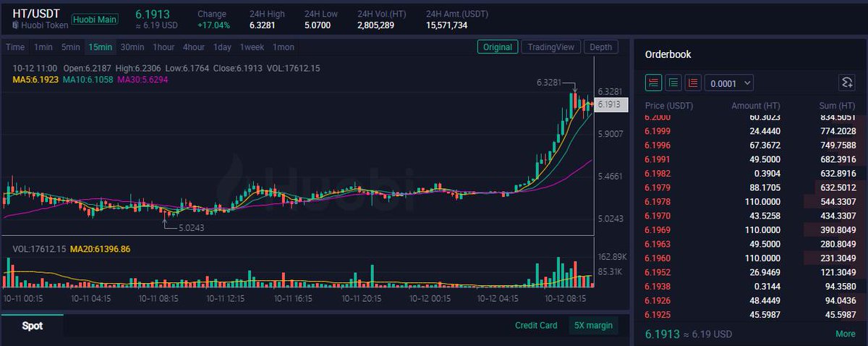Click the Price (USDT) column header

[669, 106]
